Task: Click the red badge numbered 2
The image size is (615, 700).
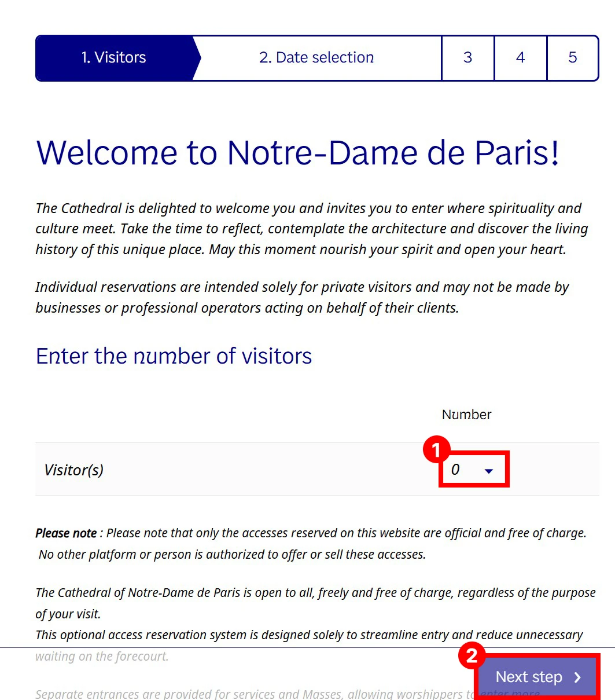Action: pyautogui.click(x=472, y=655)
